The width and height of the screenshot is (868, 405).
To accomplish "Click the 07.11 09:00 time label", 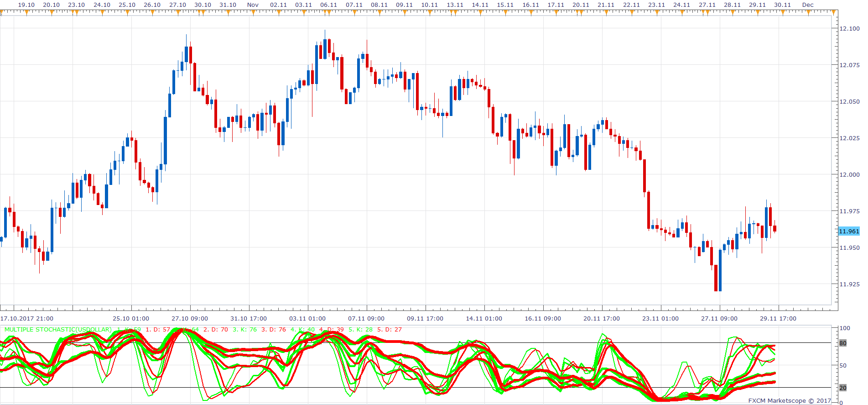I will pos(366,319).
